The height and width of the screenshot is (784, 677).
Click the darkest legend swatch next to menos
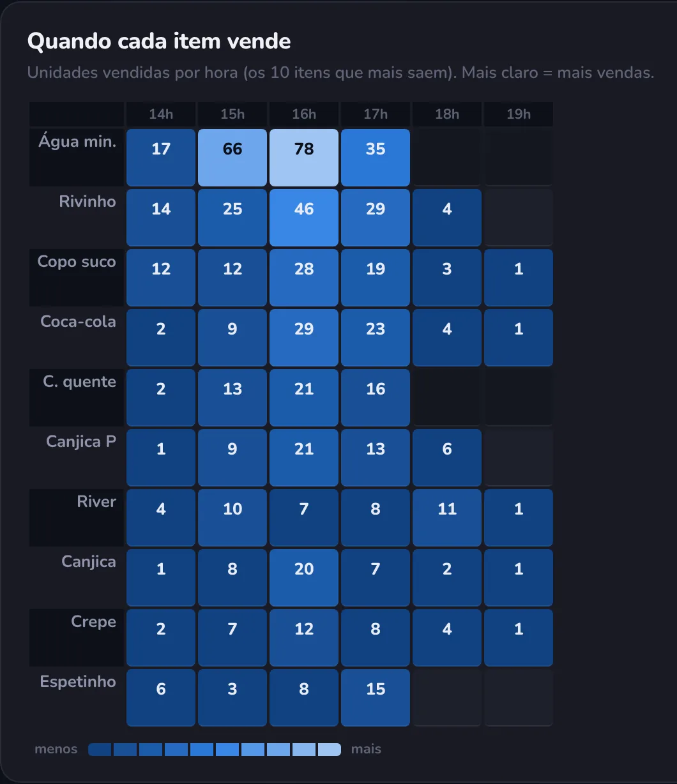[x=100, y=750]
